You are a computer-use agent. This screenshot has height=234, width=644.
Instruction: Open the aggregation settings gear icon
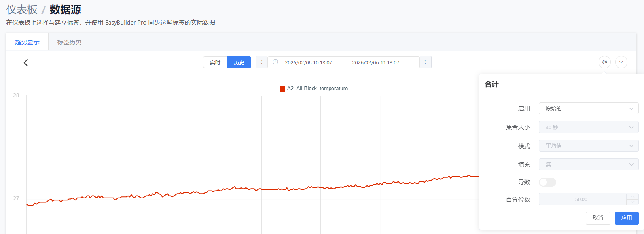click(604, 62)
